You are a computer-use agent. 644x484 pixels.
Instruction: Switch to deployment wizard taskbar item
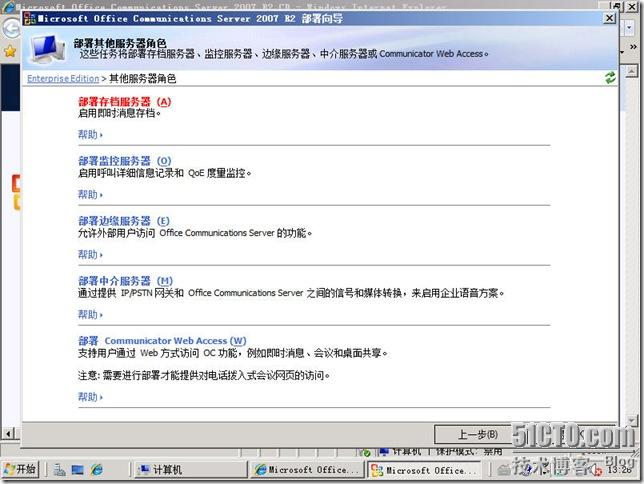tap(424, 470)
